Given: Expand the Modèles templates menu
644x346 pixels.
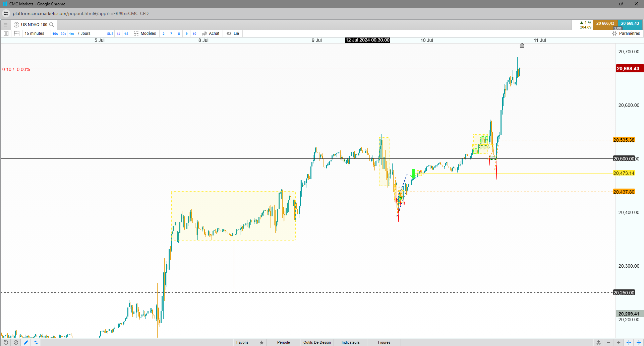Looking at the screenshot, I should [145, 33].
